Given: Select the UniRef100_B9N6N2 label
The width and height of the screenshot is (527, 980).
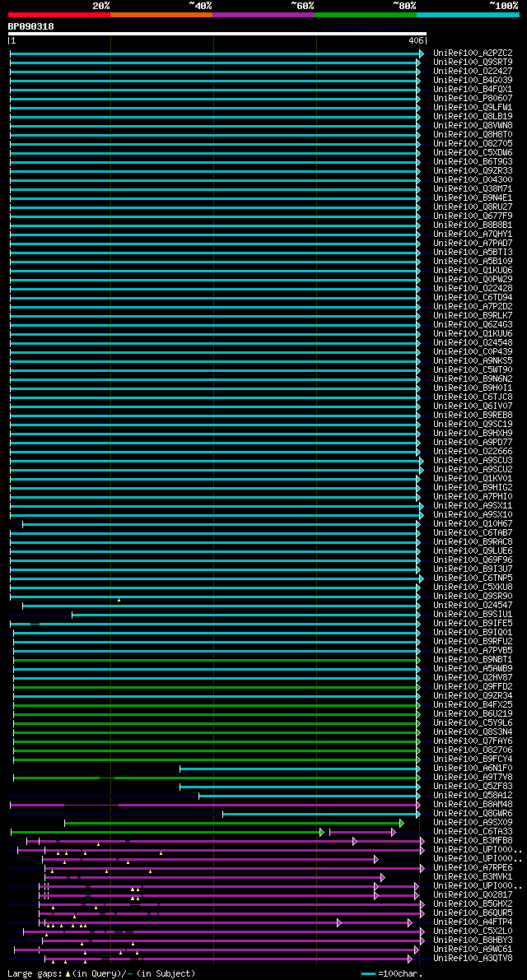Looking at the screenshot, I should tap(473, 379).
